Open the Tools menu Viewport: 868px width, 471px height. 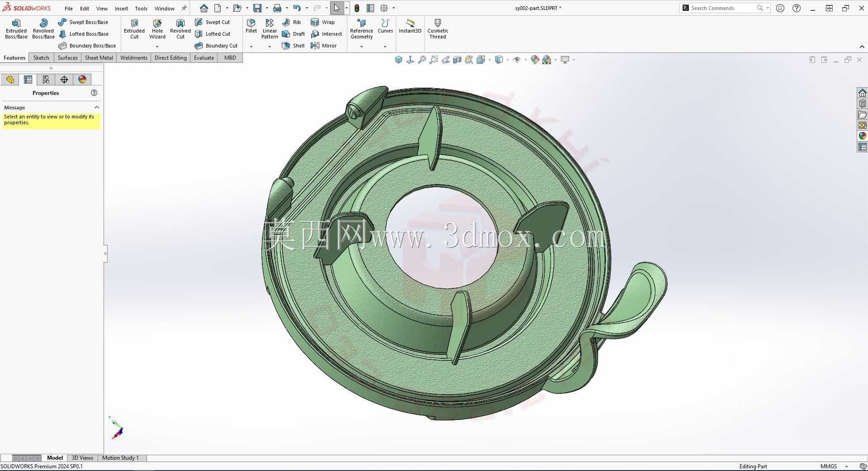tap(141, 9)
